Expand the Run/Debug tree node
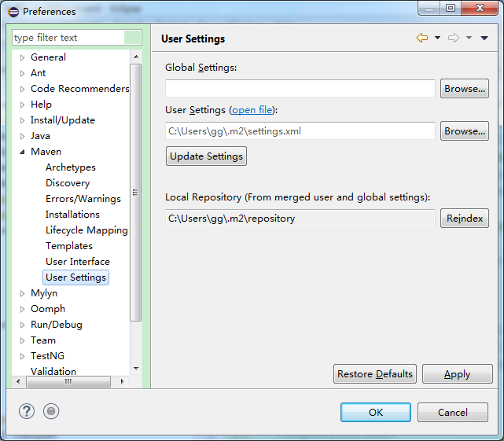Screen dimensions: 504x441 pyautogui.click(x=22, y=325)
